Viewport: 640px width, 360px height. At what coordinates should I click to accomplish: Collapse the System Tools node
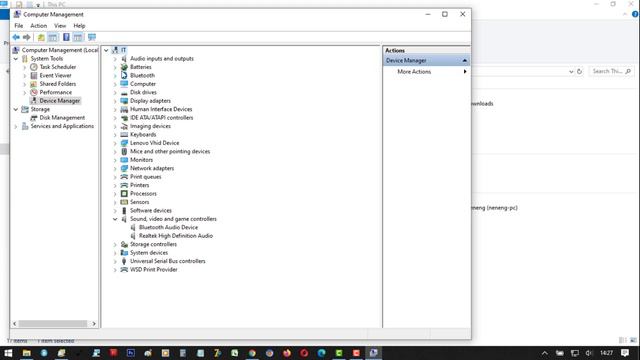(16, 59)
